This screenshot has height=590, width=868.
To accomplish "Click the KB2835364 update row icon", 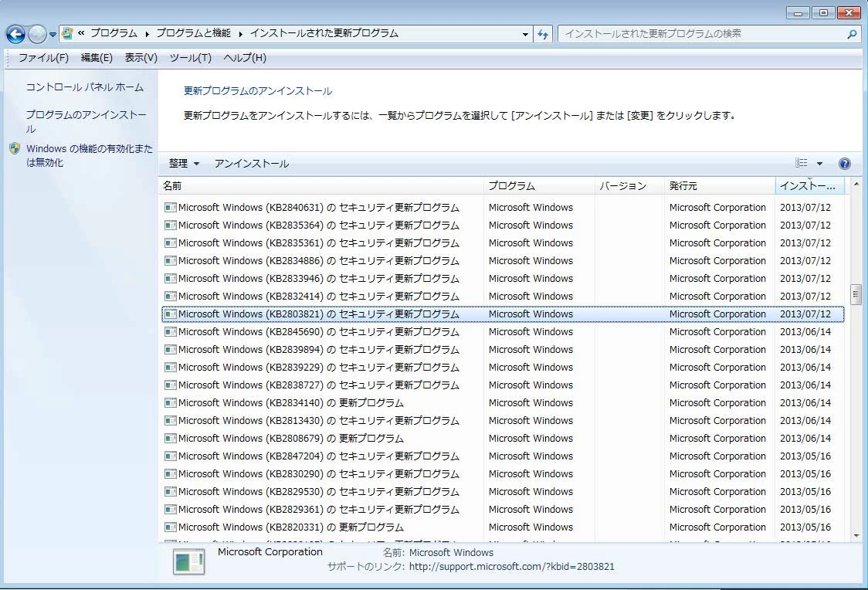I will (x=171, y=225).
